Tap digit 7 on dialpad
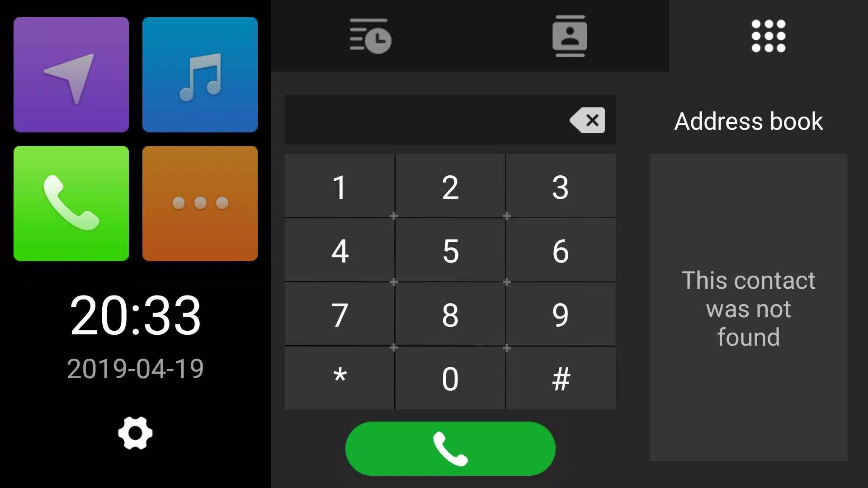 [x=339, y=314]
